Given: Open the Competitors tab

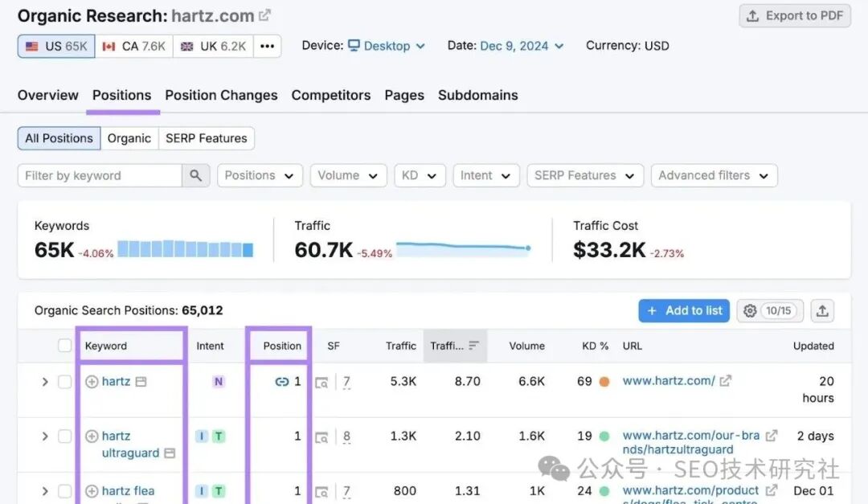Looking at the screenshot, I should (x=330, y=95).
